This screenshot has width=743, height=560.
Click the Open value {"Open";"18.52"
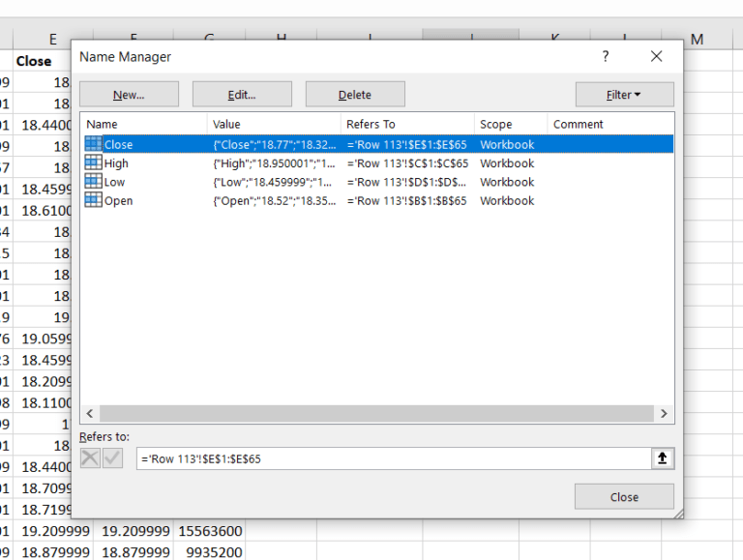coord(274,201)
